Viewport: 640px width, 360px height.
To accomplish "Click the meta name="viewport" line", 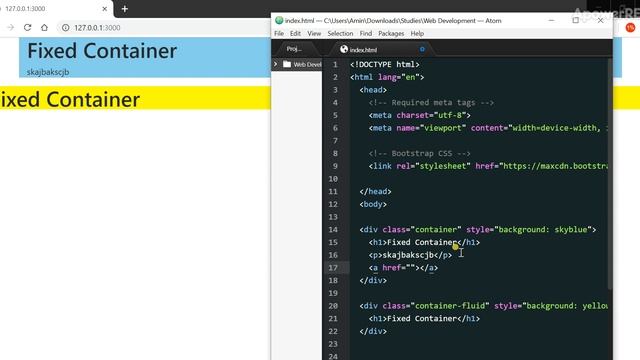I will [x=488, y=128].
